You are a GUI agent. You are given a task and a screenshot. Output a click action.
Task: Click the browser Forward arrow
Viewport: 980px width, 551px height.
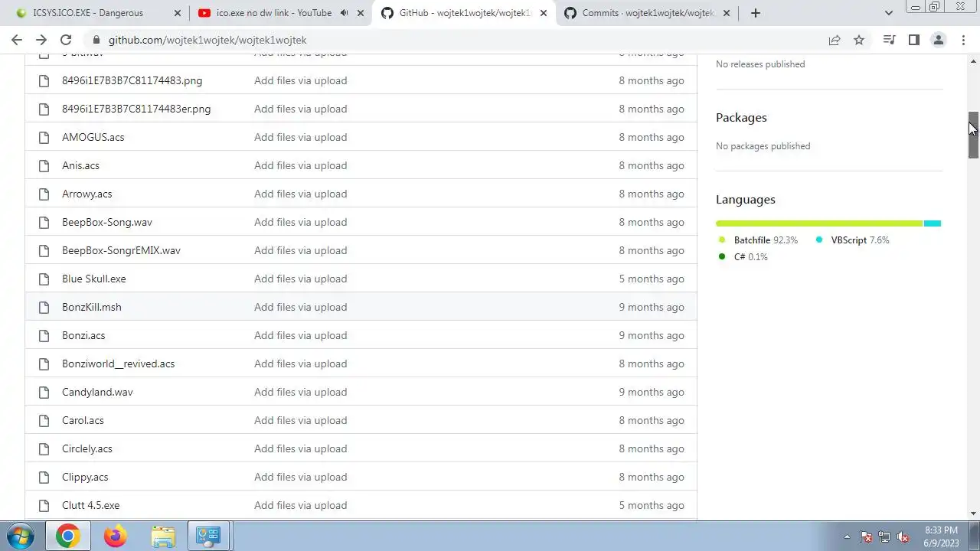(x=41, y=40)
